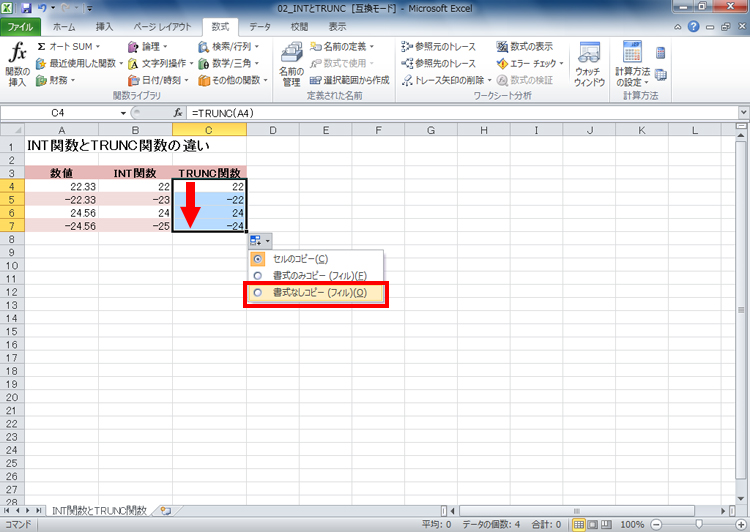Screen dimensions: 750x532
Task: Open Text functions (文字列操作)
Action: click(x=160, y=63)
